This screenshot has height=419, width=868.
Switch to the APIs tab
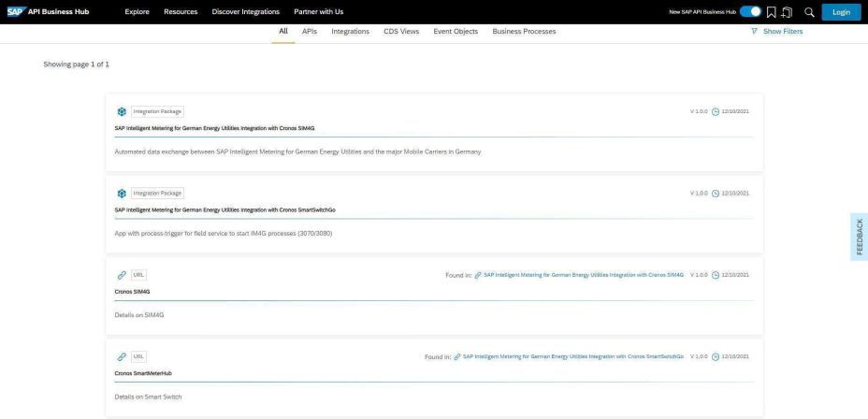(309, 32)
